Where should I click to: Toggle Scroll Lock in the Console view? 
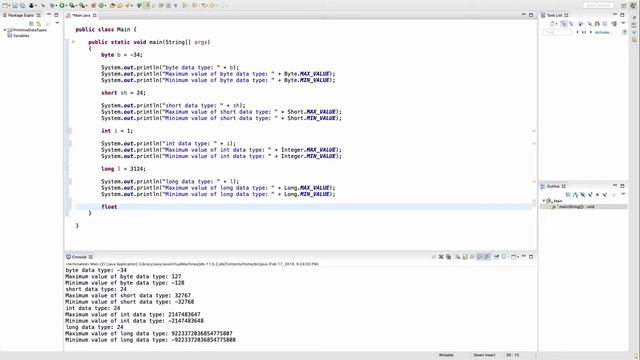pos(465,257)
